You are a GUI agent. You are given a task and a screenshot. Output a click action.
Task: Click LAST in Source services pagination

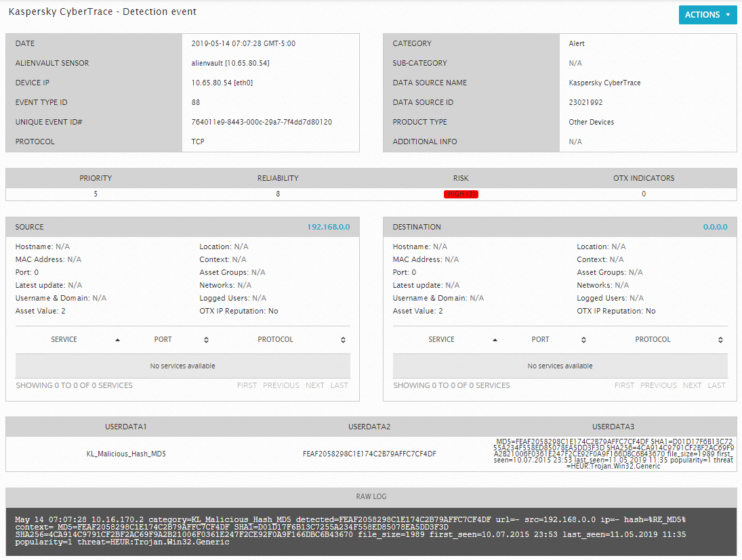click(x=339, y=385)
